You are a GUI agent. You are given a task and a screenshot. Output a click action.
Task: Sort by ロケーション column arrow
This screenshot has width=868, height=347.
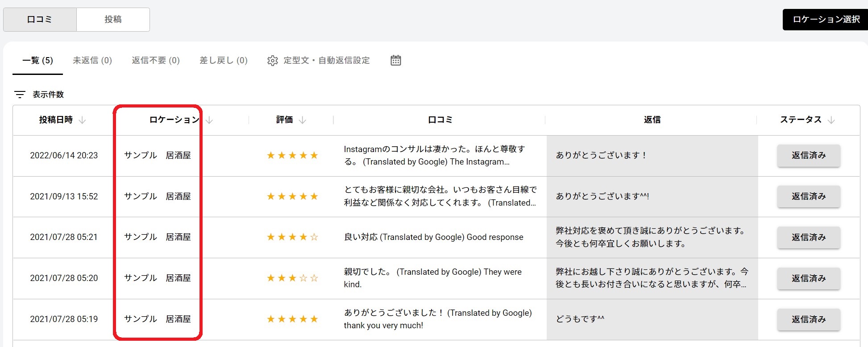coord(209,120)
